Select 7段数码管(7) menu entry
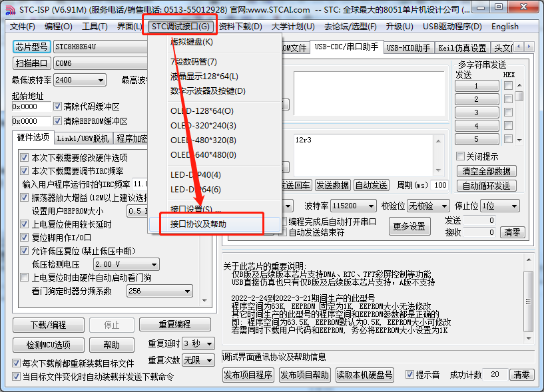The width and height of the screenshot is (544, 392). (x=214, y=62)
